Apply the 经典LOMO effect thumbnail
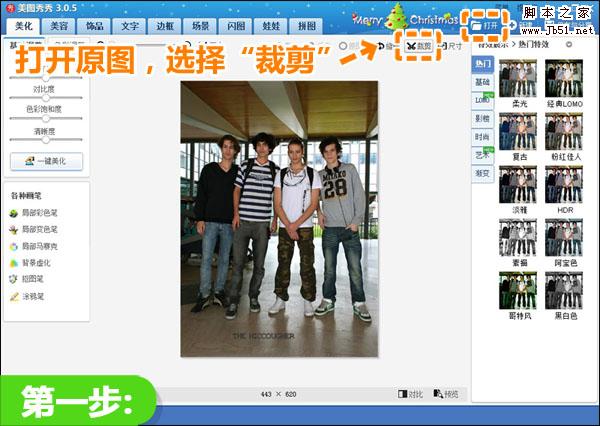Screen dimensions: 600x426 [x=564, y=78]
